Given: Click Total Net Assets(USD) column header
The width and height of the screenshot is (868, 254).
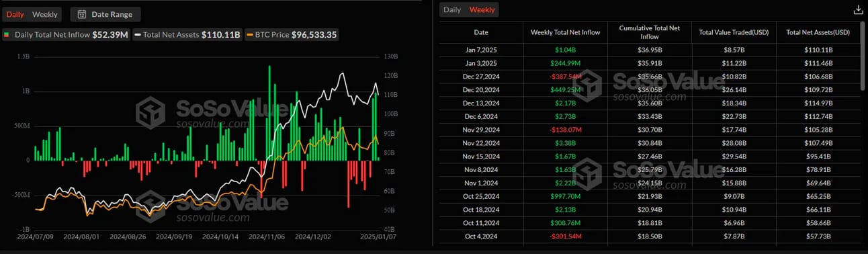Looking at the screenshot, I should pos(818,32).
